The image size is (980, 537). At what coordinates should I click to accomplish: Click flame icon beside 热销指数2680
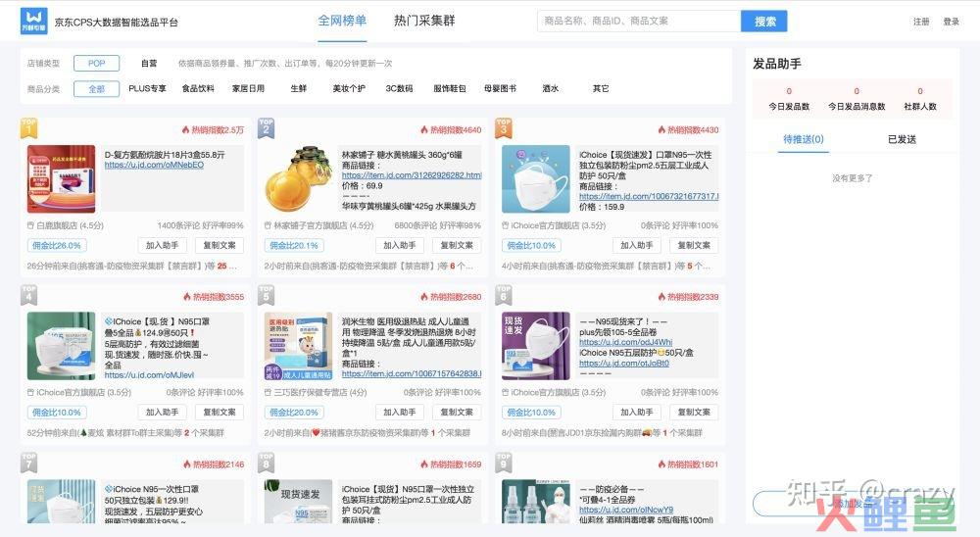click(424, 297)
